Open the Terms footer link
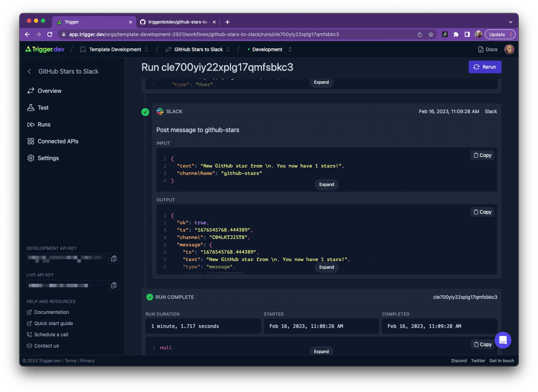538x392 pixels. [70, 361]
